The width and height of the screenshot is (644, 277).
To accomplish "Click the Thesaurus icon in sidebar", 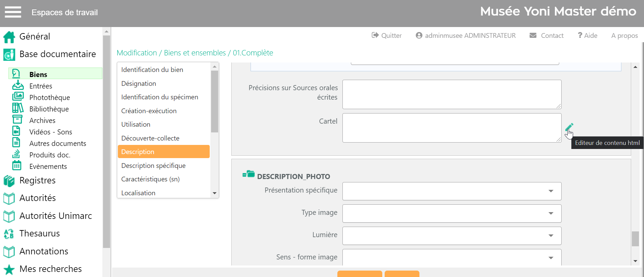I will 9,234.
